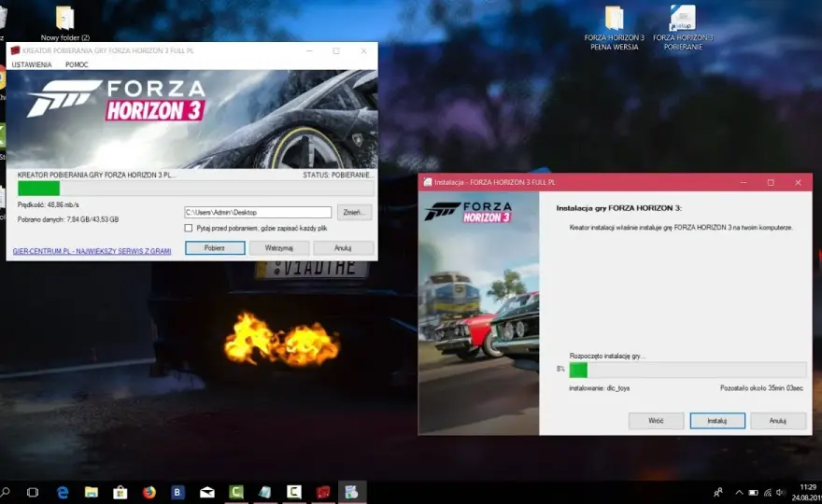Switch to the red download app on the taskbar

click(323, 492)
